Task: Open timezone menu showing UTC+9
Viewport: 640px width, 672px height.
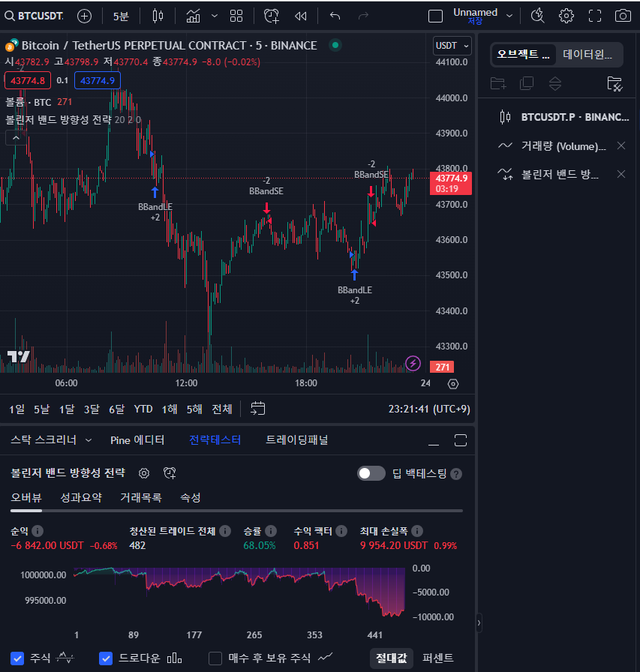Action: 429,409
